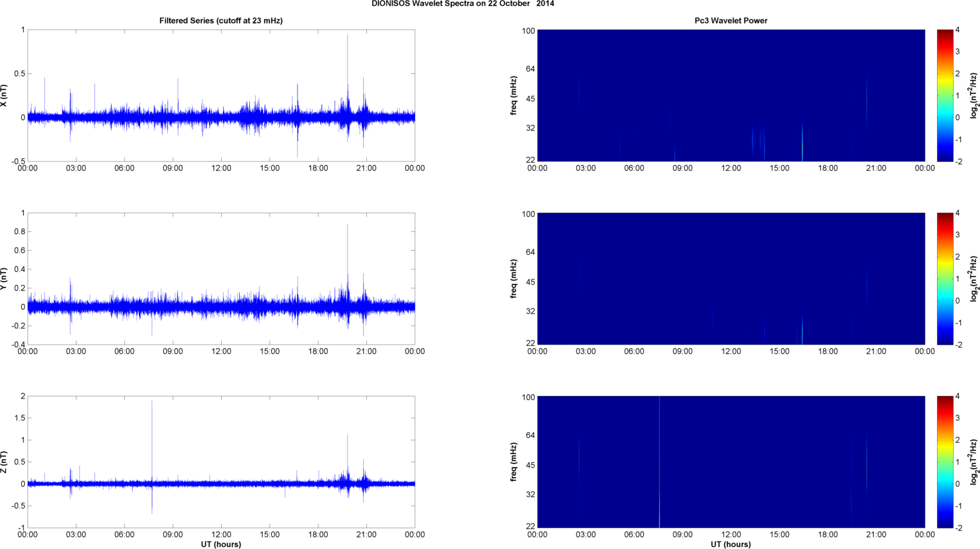
Task: Select 'freq (mHz)' label of the top wavelet plot
Action: click(514, 95)
